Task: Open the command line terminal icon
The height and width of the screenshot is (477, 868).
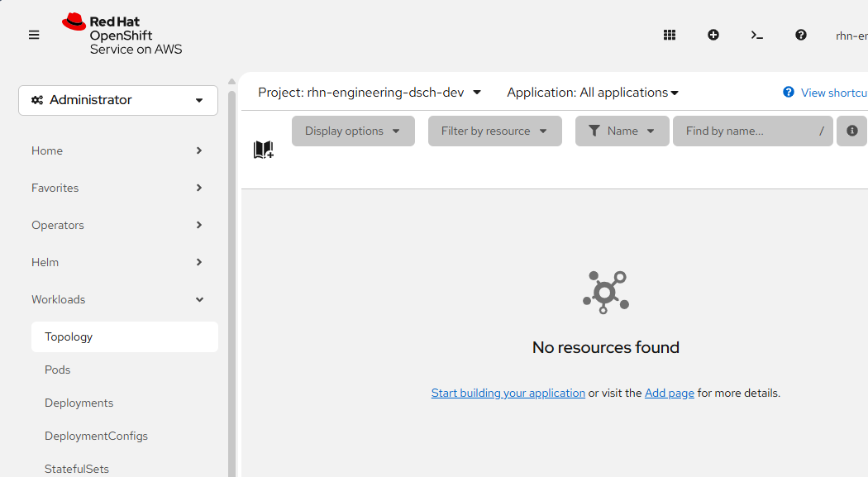Action: (756, 35)
